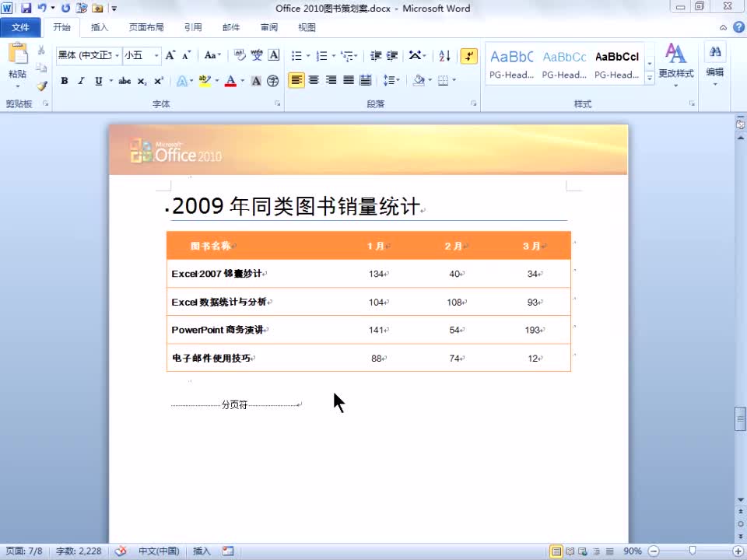Open numbering list dropdown arrow
This screenshot has height=560, width=747.
pos(334,56)
